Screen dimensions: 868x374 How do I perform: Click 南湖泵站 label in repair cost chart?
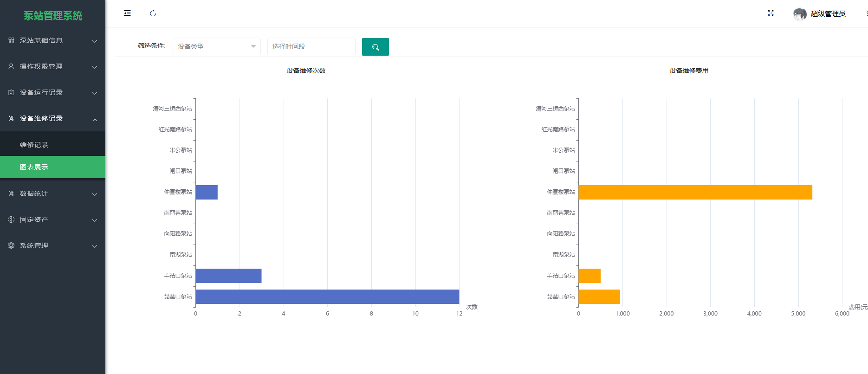pos(564,255)
